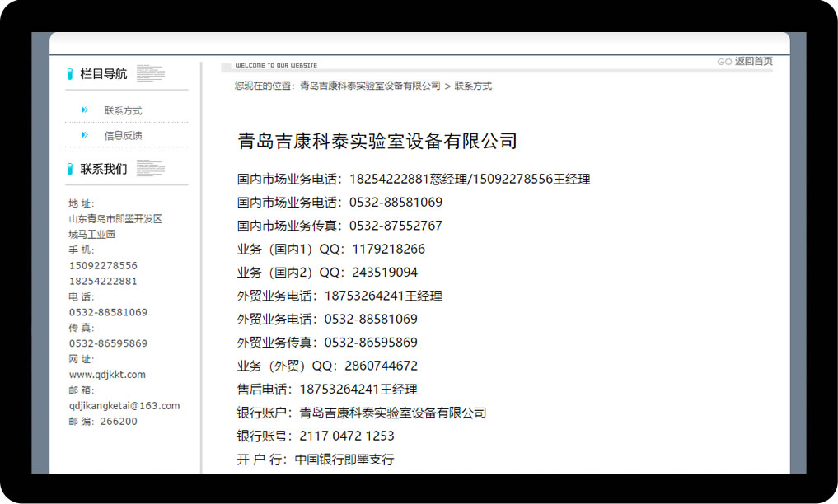838x504 pixels.
Task: Click the 银行账户 company name line
Action: click(362, 413)
